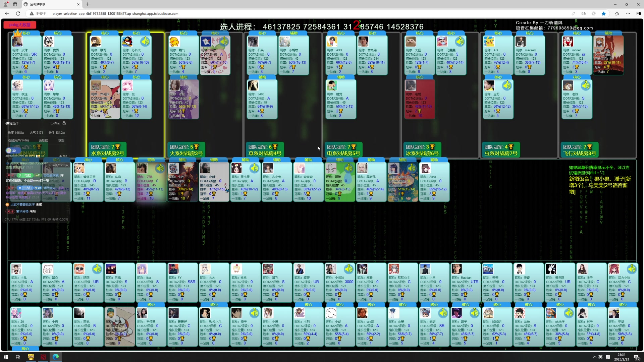Switch to Edge in taskbar

[x=56, y=357]
